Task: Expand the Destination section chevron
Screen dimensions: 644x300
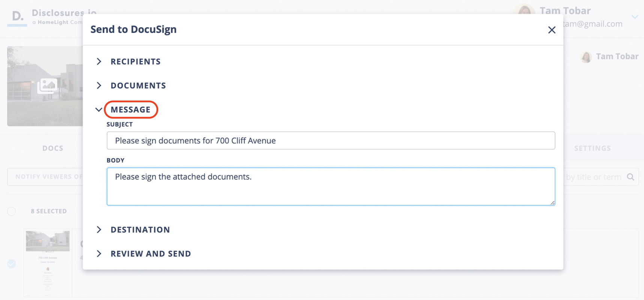Action: [x=99, y=229]
